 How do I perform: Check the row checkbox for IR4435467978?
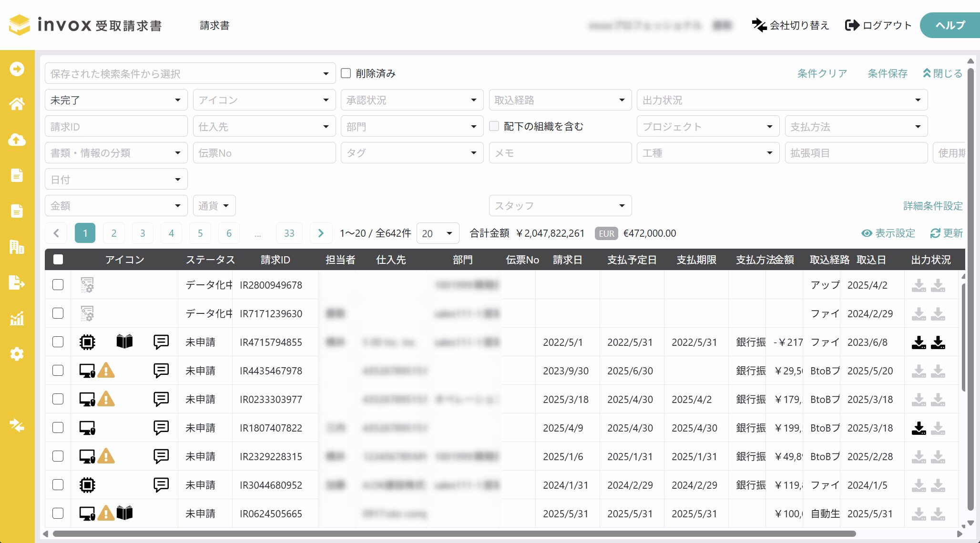(x=58, y=370)
